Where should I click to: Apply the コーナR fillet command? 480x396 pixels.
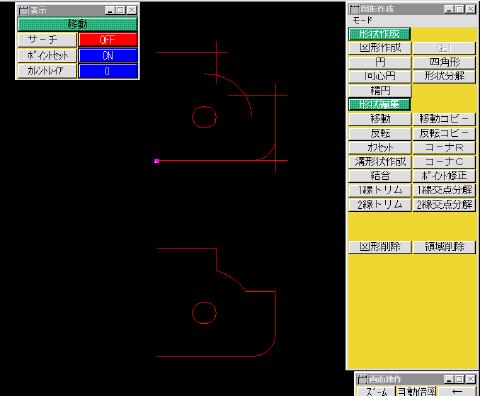444,147
